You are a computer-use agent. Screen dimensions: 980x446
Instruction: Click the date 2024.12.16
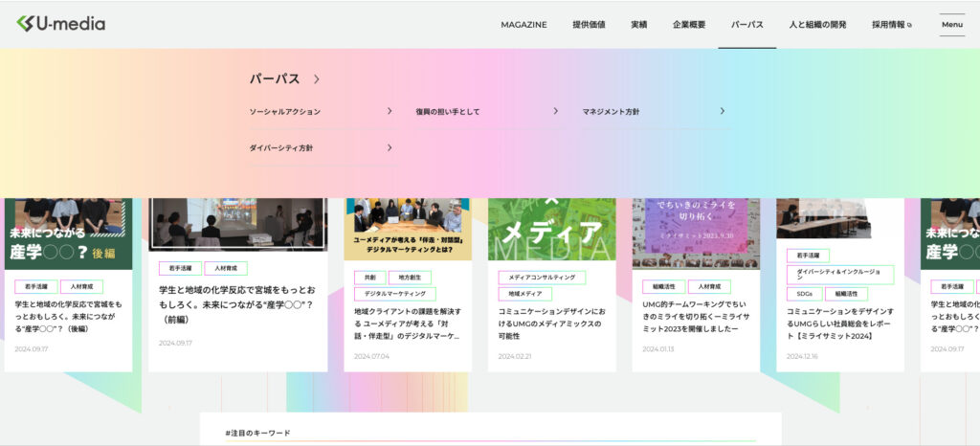point(803,356)
